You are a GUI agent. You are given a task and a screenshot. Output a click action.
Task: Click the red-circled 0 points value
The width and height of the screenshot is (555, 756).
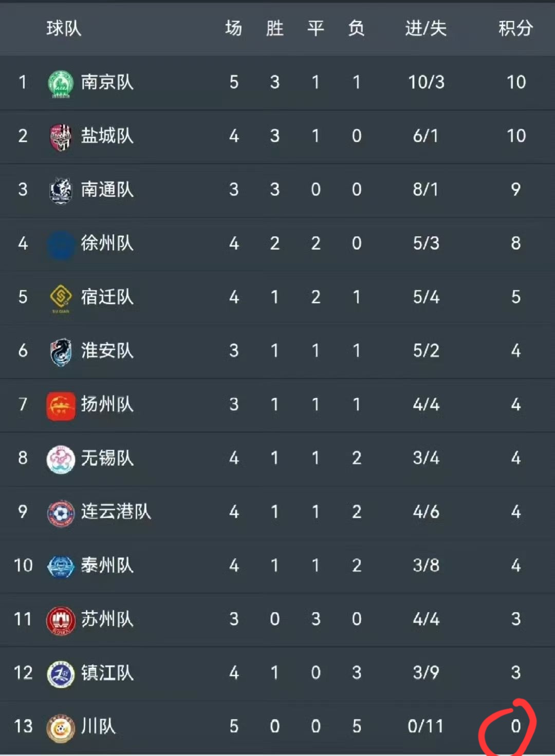coord(515,726)
